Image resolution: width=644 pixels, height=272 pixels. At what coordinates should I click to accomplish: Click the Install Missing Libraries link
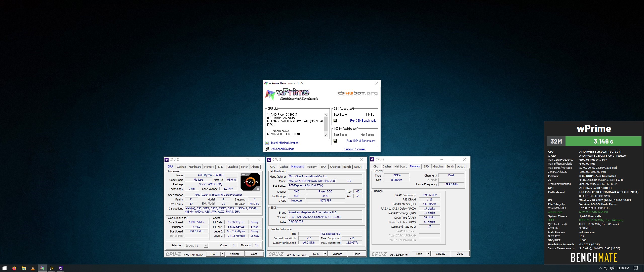[x=285, y=143]
